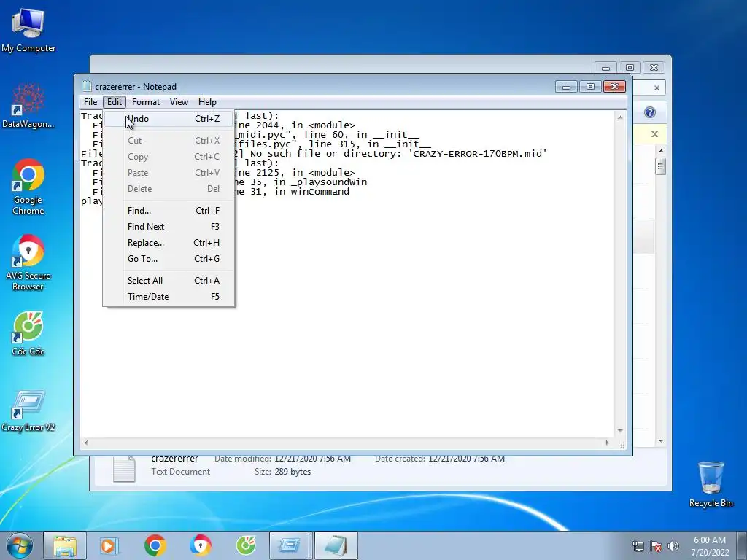Close the Notepad window

point(614,87)
